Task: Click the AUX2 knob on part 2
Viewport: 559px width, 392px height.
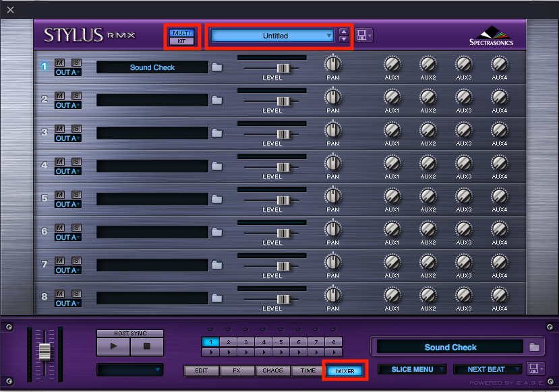Action: (428, 97)
